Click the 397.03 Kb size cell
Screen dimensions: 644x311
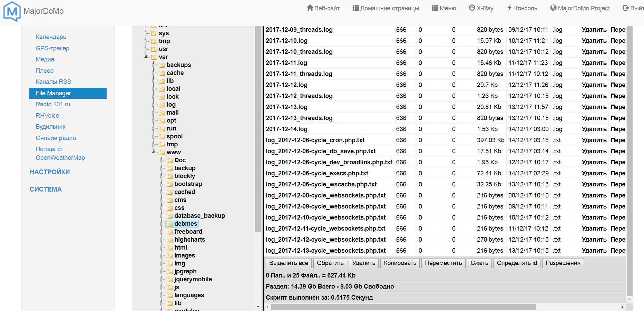[491, 140]
